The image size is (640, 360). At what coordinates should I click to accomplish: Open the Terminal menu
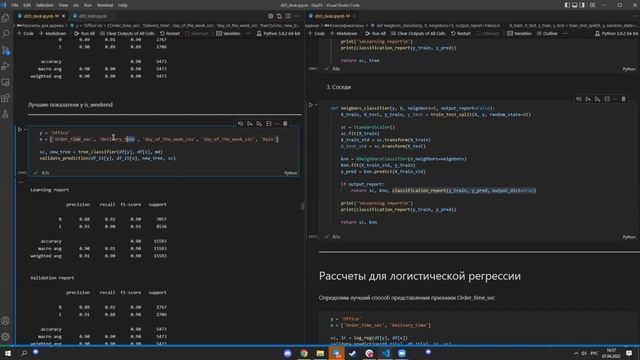tap(105, 5)
